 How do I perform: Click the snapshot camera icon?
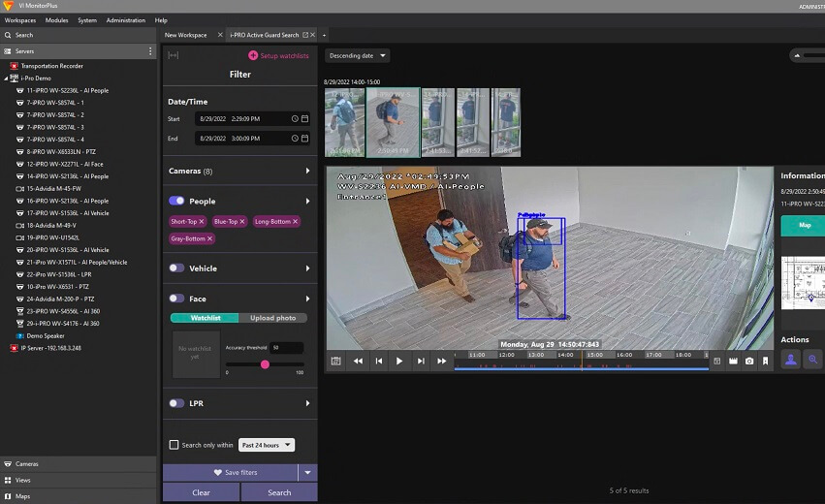(749, 361)
